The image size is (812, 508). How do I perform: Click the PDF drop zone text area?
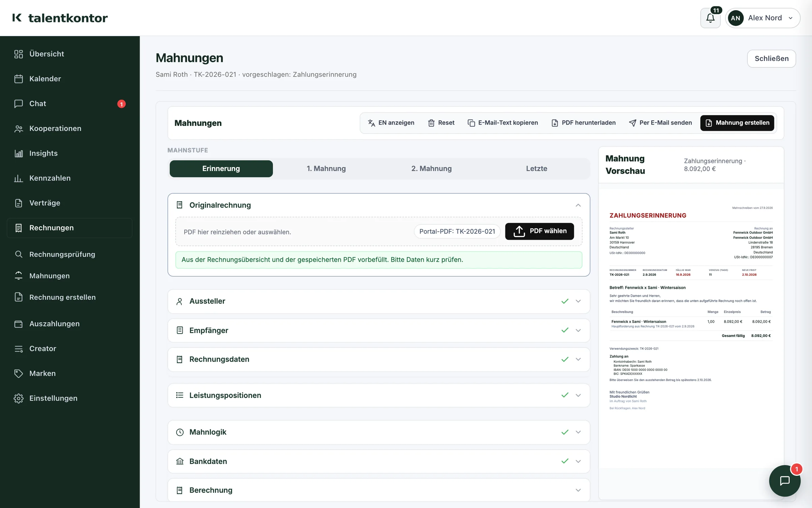pyautogui.click(x=237, y=232)
